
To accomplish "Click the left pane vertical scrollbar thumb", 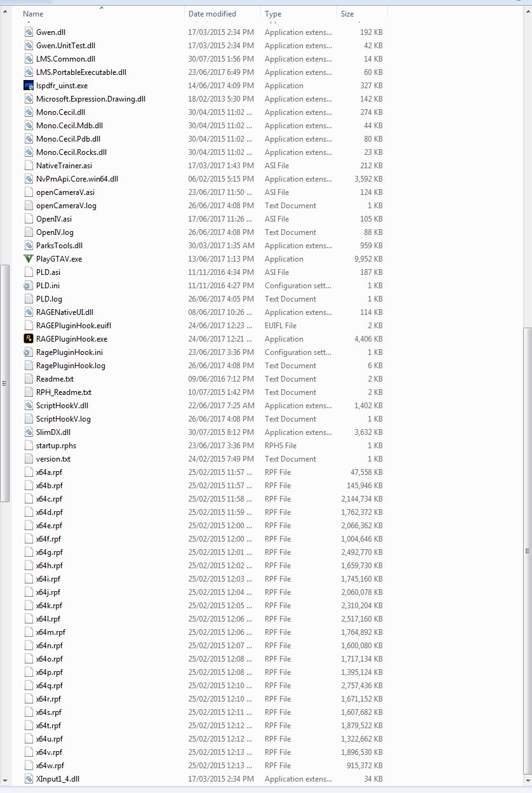I will pyautogui.click(x=5, y=383).
